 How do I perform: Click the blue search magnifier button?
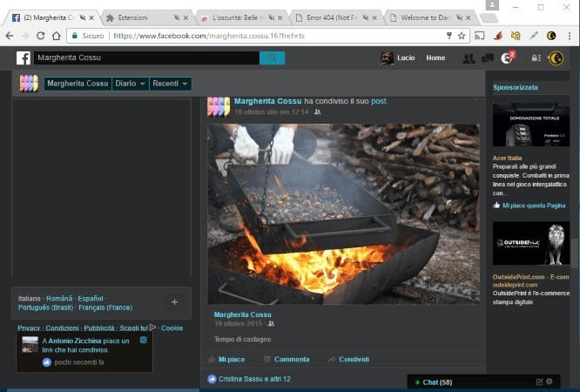(x=272, y=58)
